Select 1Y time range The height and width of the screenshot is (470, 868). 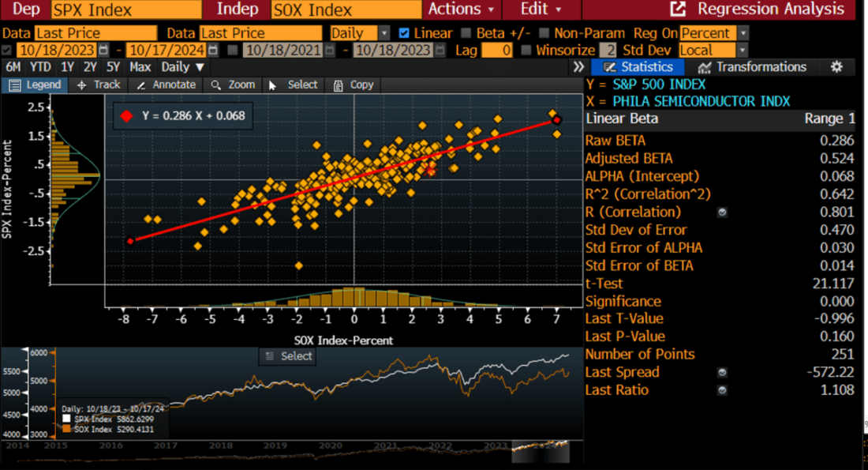point(68,67)
